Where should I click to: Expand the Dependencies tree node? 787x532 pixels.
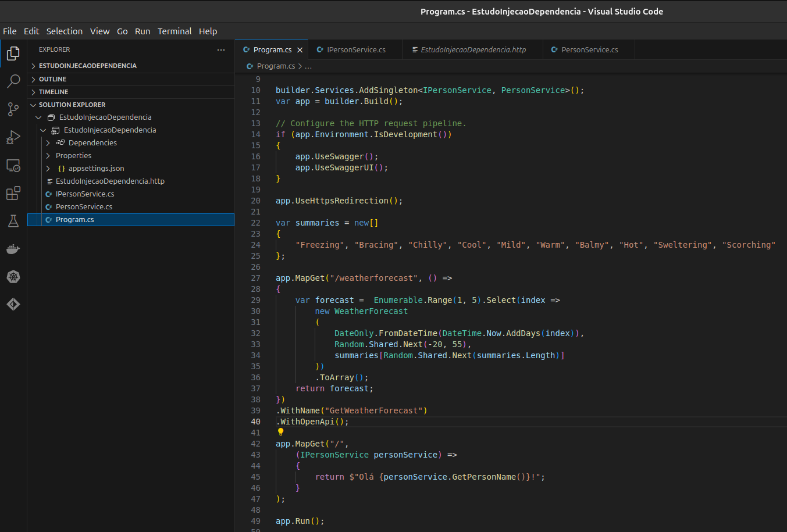point(48,143)
